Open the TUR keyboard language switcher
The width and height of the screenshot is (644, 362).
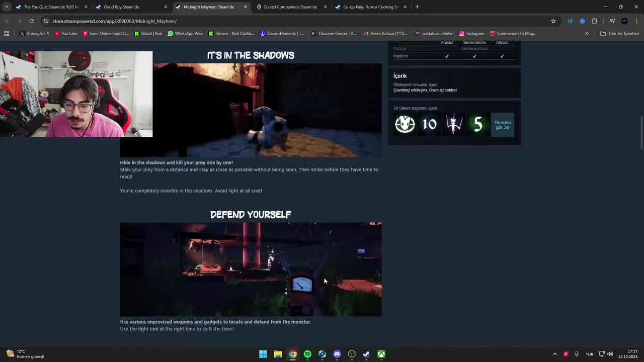590,354
